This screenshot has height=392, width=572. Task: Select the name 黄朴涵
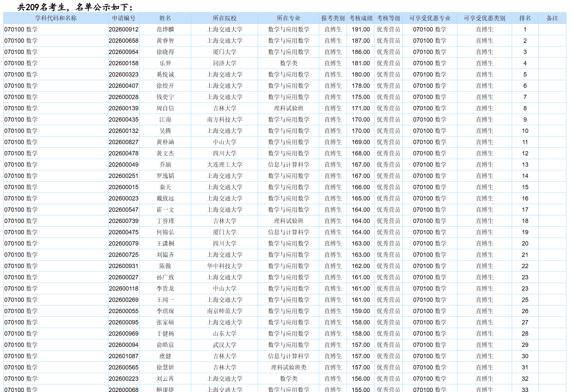(x=165, y=142)
